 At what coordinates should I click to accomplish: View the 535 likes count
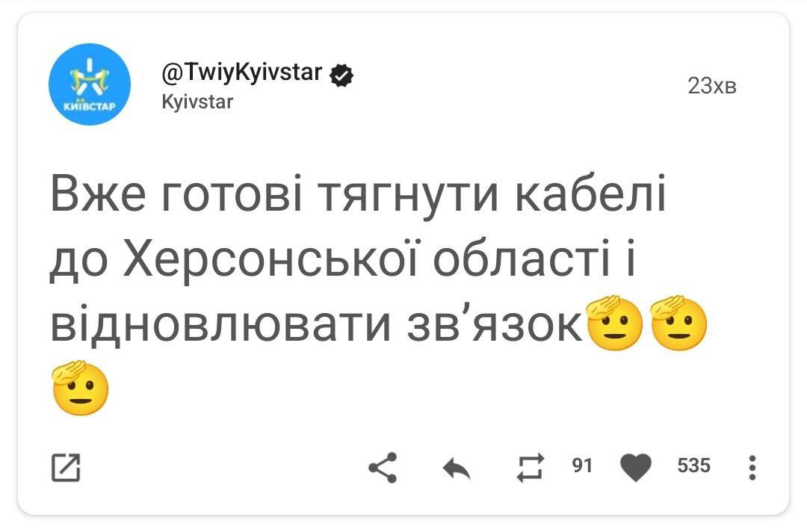[693, 466]
